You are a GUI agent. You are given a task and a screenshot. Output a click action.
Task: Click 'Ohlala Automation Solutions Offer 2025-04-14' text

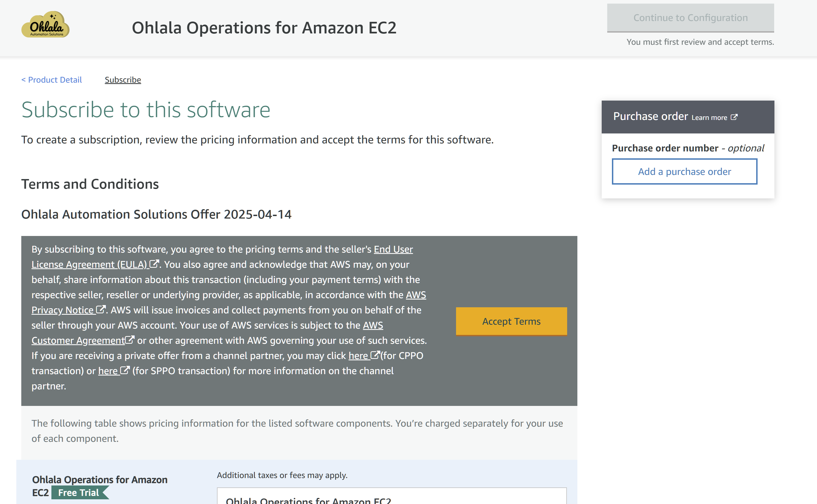(156, 214)
